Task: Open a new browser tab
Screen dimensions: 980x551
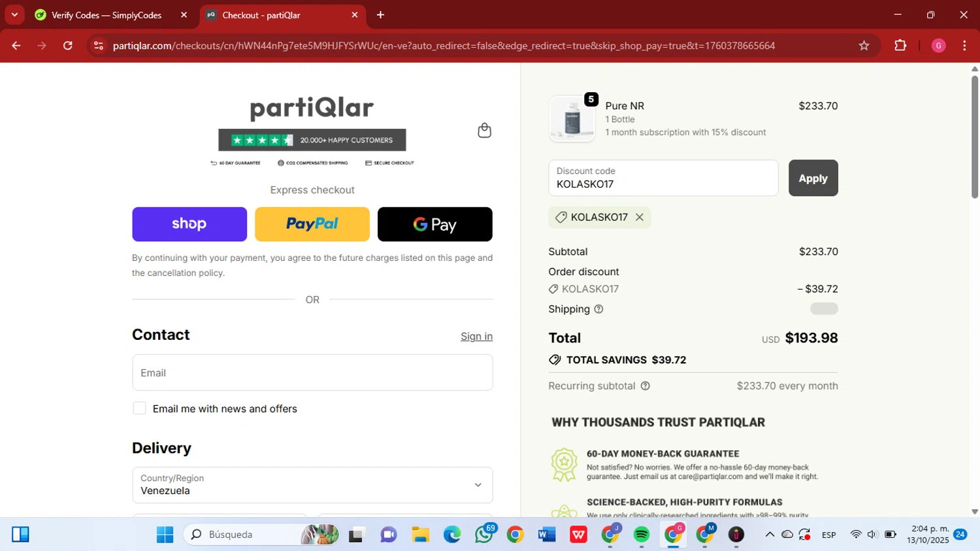Action: (x=380, y=14)
